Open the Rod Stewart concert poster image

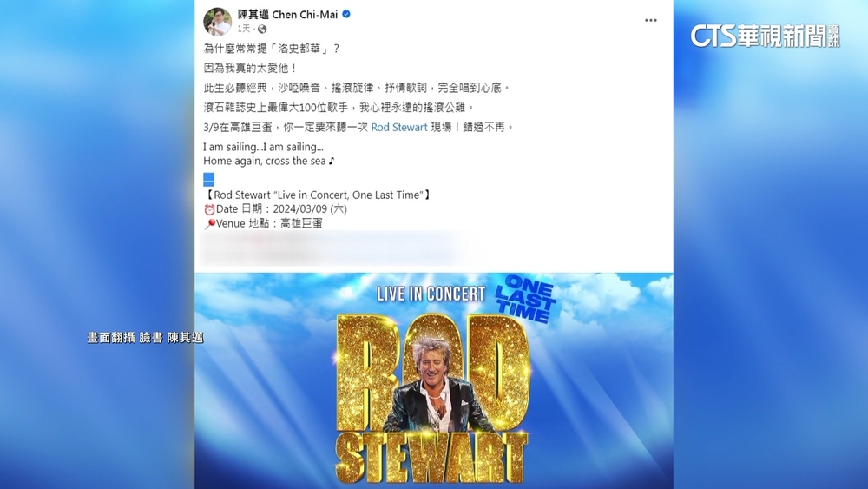coord(434,380)
